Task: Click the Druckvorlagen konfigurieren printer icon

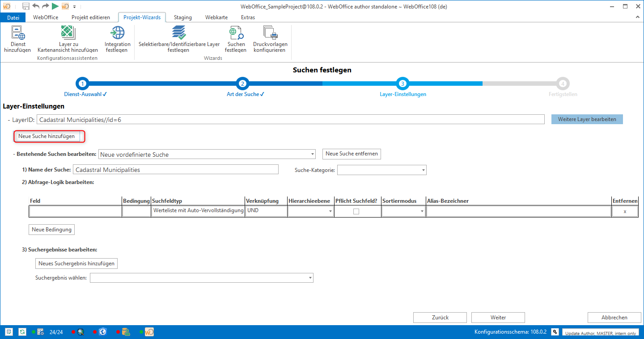Action: tap(270, 33)
